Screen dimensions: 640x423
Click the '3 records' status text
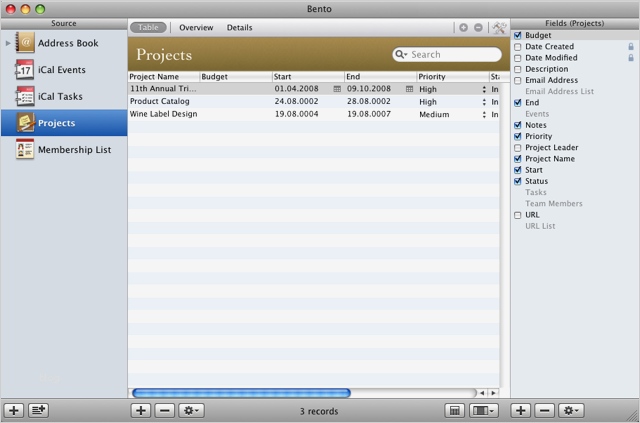coord(319,411)
